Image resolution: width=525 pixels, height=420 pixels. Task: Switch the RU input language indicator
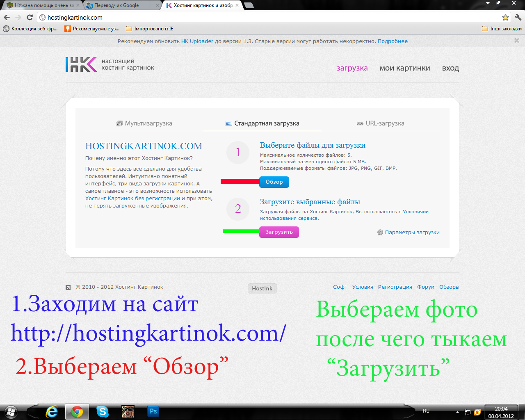426,411
